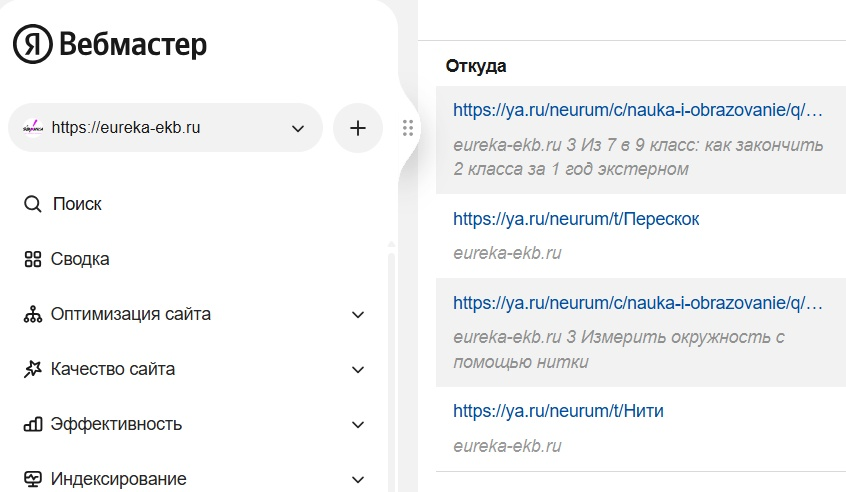Open Качество сайта menu section
This screenshot has width=846, height=492.
click(113, 369)
